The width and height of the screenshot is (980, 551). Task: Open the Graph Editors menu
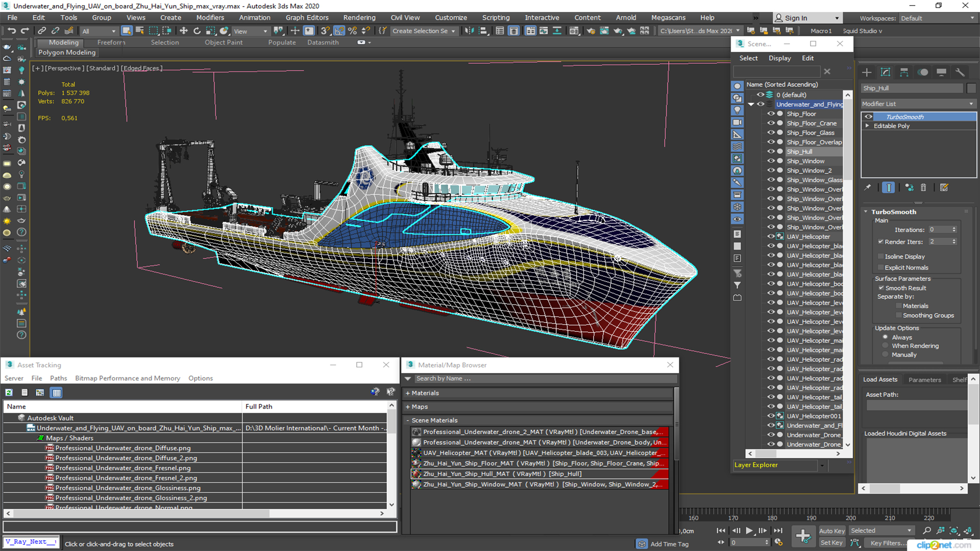(x=307, y=17)
